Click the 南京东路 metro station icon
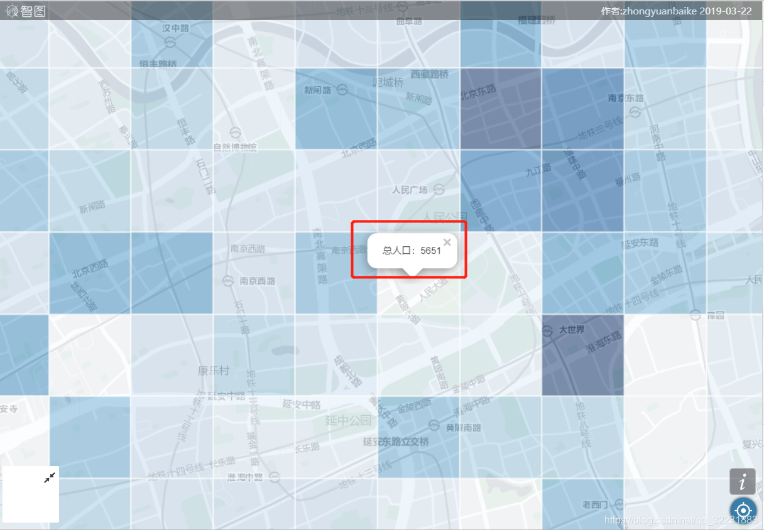 pos(634,112)
